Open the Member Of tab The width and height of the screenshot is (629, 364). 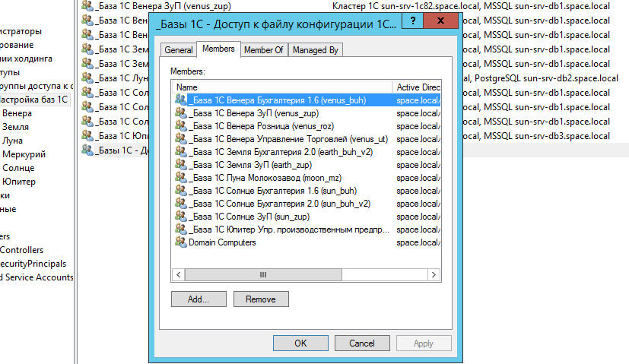[x=264, y=50]
